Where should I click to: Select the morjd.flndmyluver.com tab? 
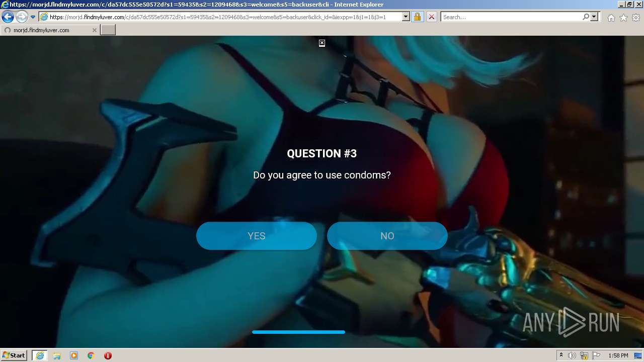click(x=49, y=30)
